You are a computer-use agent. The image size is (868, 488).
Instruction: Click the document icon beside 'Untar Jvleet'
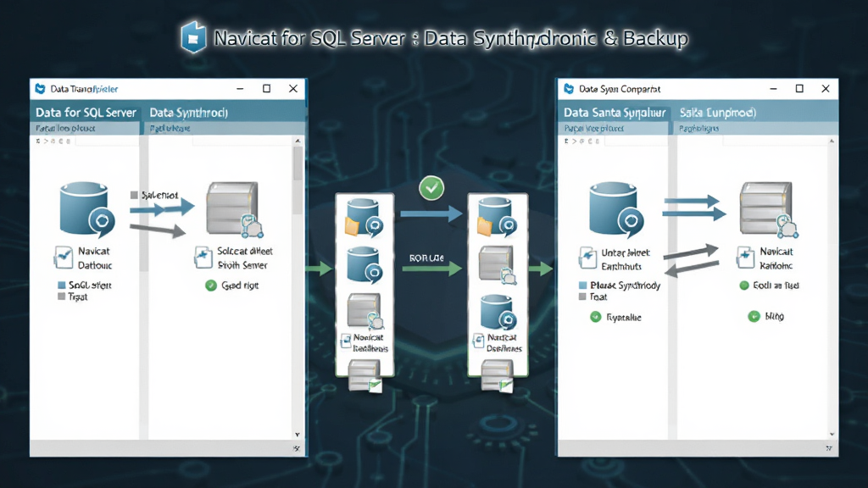(587, 258)
